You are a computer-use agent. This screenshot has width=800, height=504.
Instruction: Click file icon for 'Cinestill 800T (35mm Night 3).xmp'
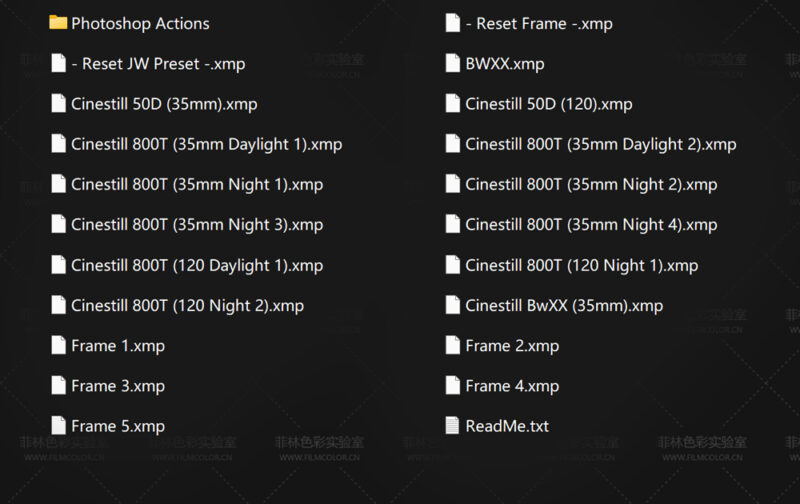click(59, 224)
